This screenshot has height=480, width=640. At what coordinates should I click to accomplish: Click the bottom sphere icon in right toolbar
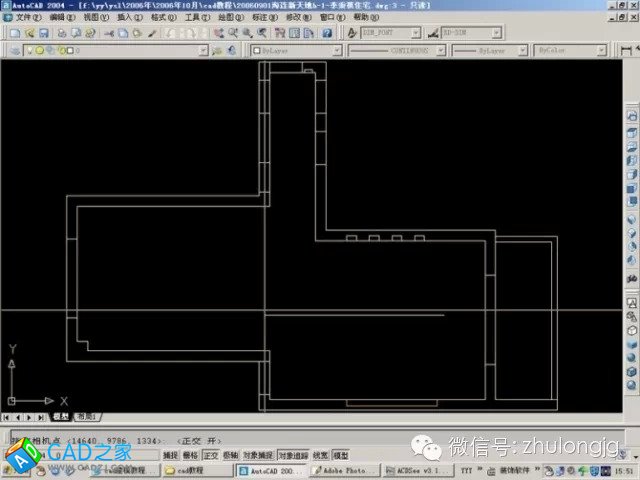point(631,386)
